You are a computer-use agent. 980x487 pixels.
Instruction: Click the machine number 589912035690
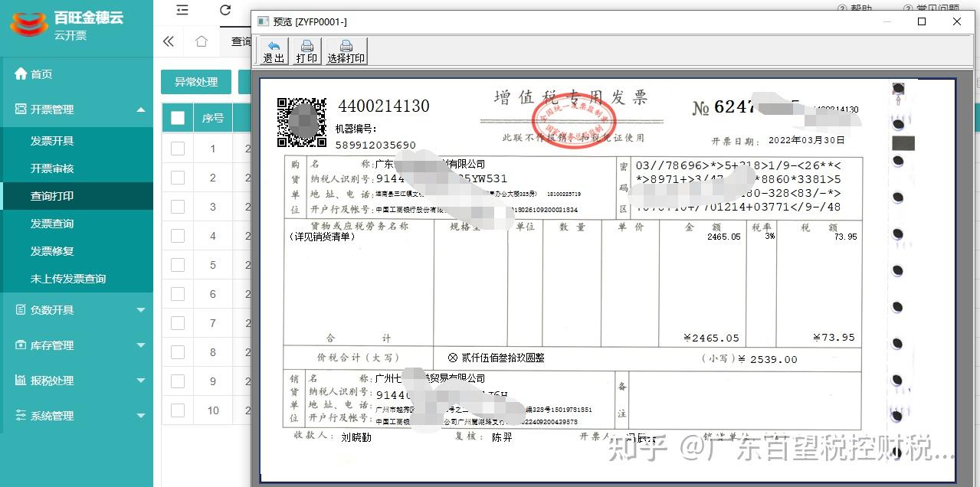click(375, 145)
